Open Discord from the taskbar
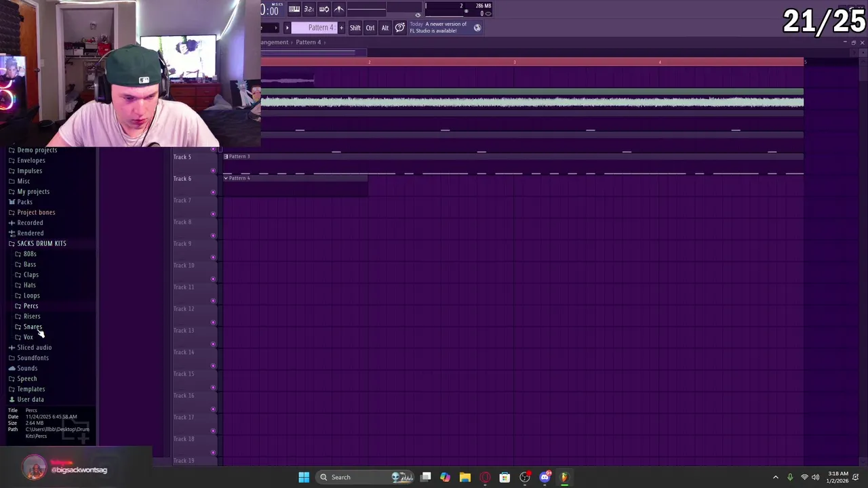This screenshot has width=868, height=488. 545,477
